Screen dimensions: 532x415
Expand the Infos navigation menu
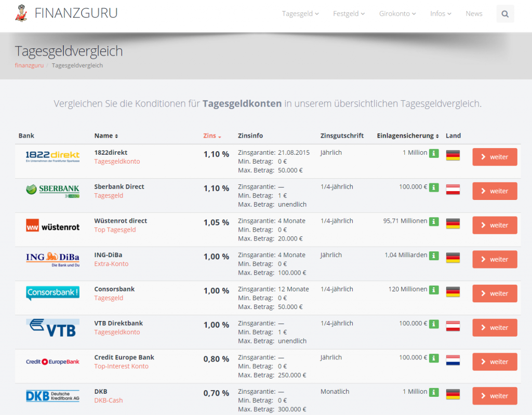[441, 14]
